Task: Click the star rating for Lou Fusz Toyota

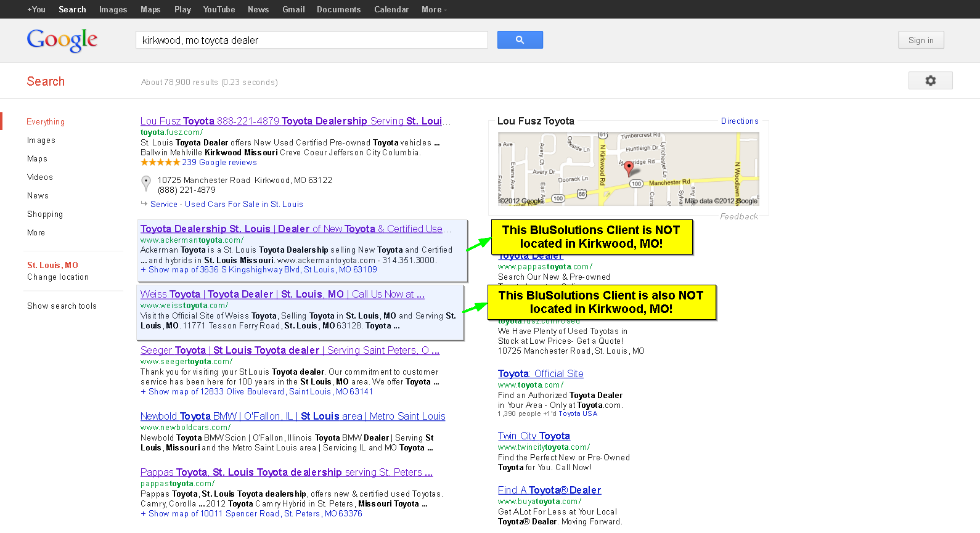Action: point(160,163)
